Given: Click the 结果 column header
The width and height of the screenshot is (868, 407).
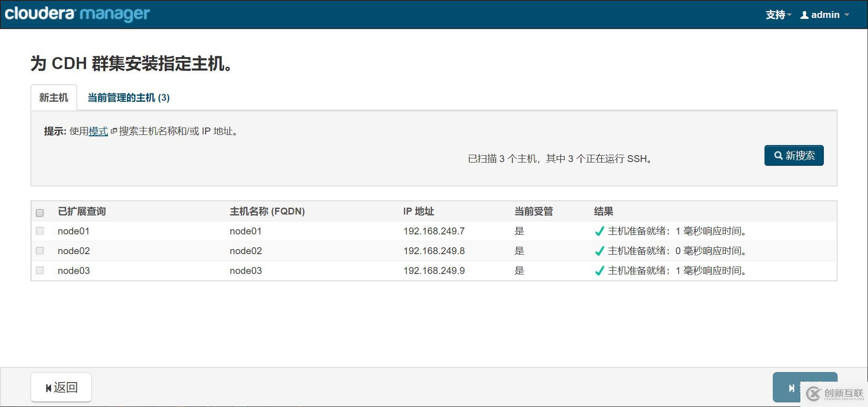Looking at the screenshot, I should tap(604, 211).
